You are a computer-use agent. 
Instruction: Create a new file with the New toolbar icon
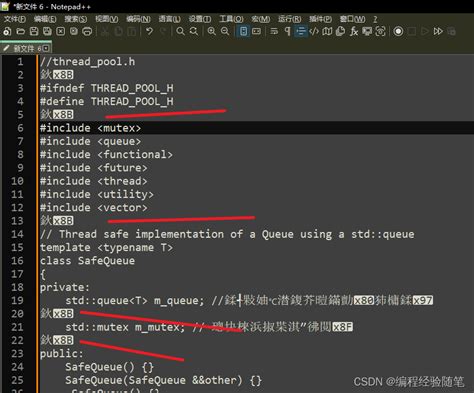pos(7,31)
